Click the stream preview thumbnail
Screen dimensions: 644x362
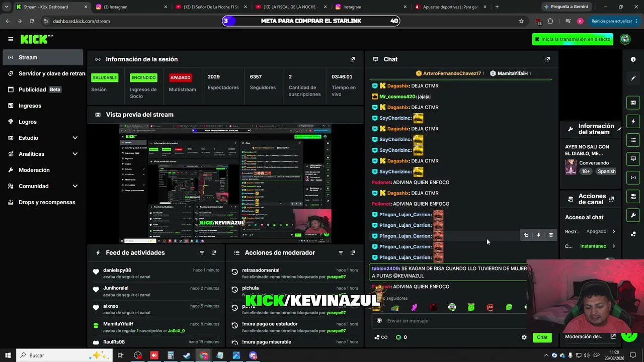click(x=225, y=184)
